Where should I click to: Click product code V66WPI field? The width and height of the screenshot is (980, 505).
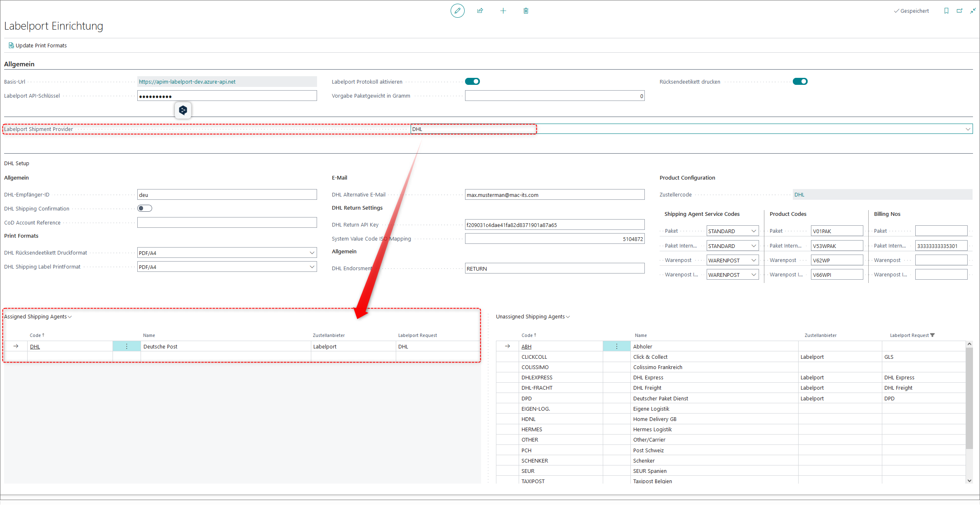[x=837, y=275]
